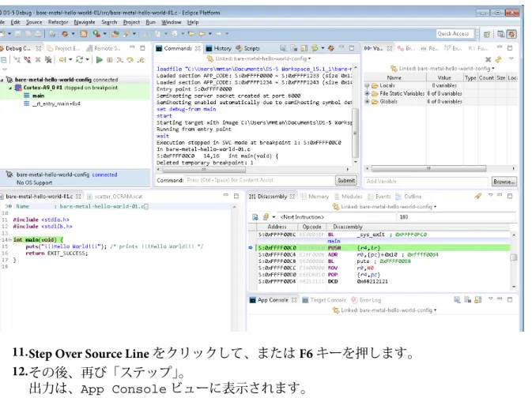Click the orange RSS feed toolbar icon
Screen dimensions: 532x398
[x=84, y=34]
